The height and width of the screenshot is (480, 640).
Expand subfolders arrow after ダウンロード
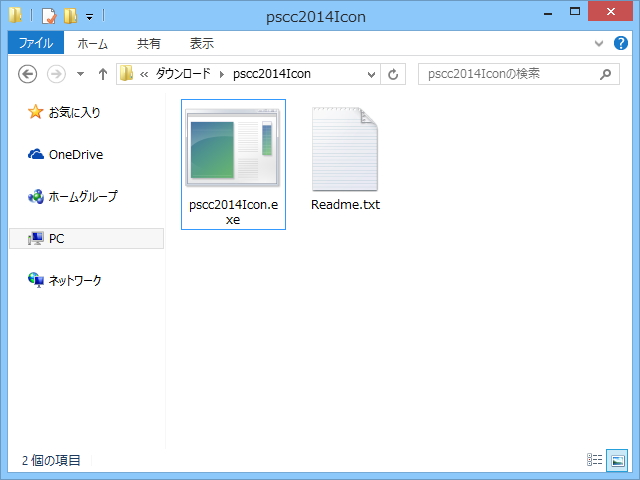(x=222, y=74)
